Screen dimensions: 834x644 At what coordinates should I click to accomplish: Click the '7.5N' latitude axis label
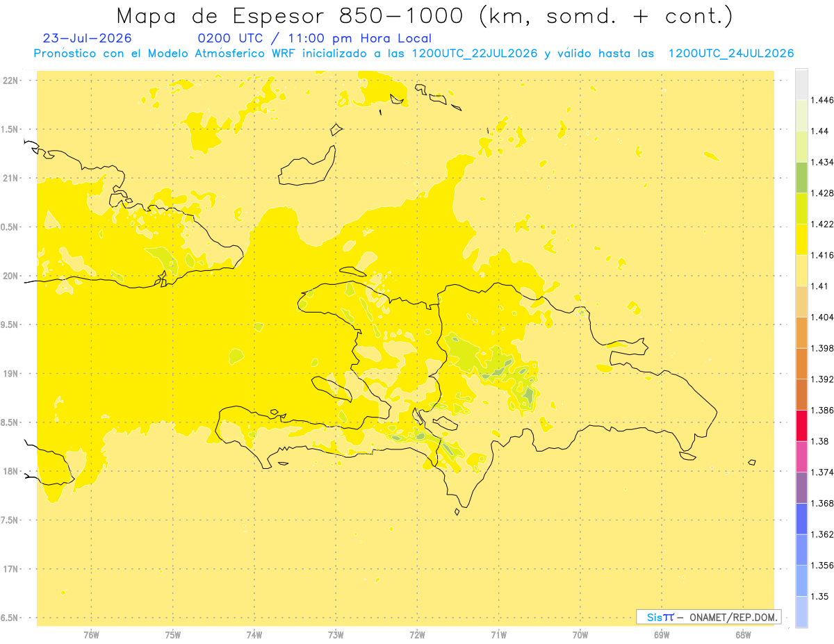click(x=11, y=520)
